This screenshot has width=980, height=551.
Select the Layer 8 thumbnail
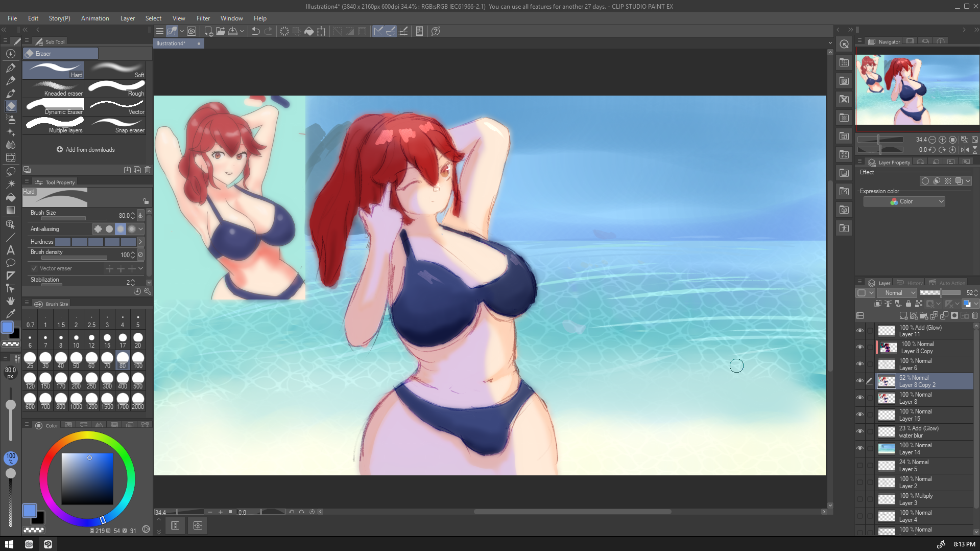[887, 398]
